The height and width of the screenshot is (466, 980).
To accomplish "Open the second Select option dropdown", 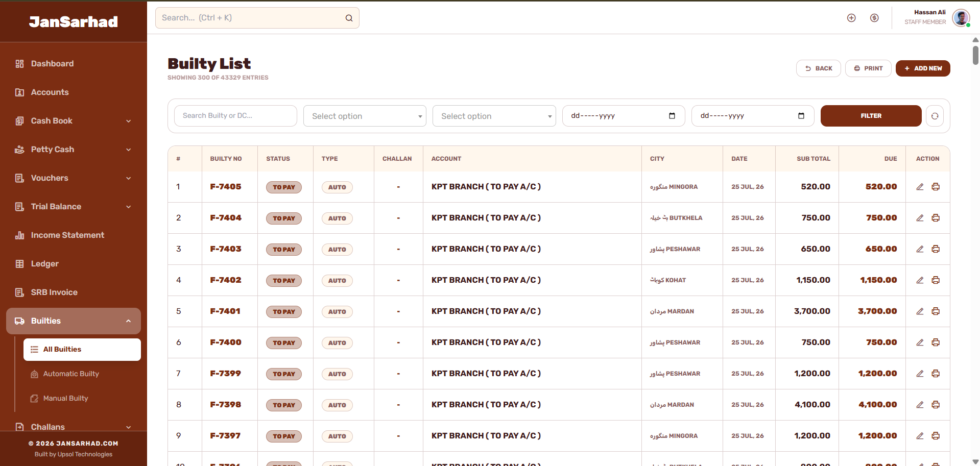I will tap(494, 116).
